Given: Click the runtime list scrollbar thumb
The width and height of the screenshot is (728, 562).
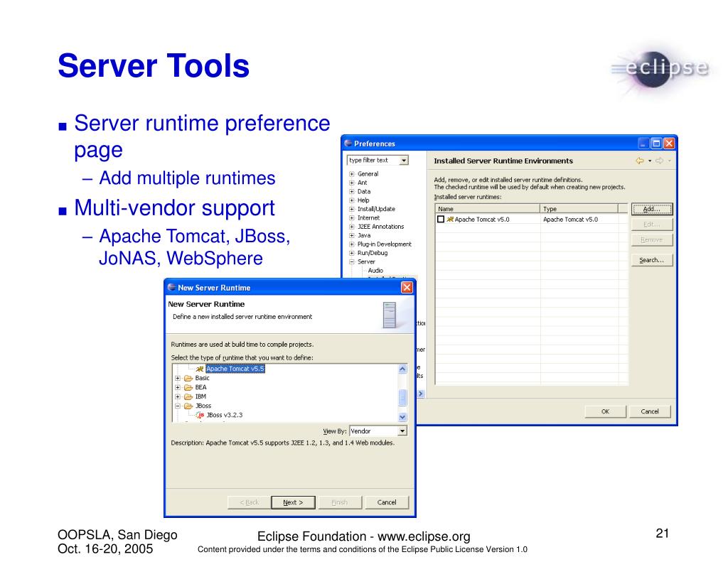Looking at the screenshot, I should point(402,398).
